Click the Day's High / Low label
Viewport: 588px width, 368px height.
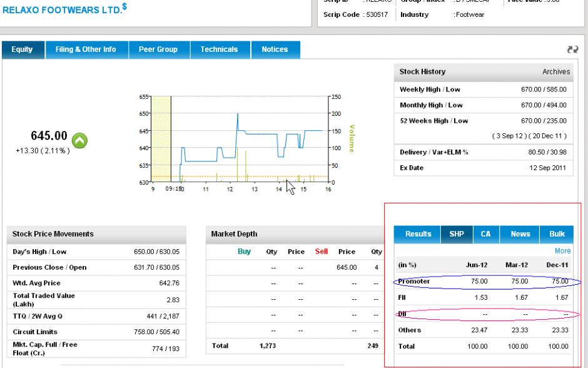[39, 252]
